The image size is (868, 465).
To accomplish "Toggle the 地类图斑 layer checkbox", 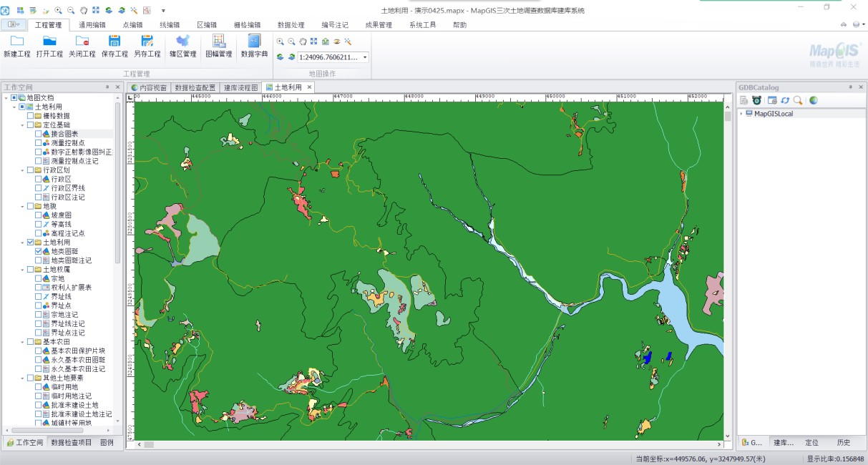I will 39,251.
